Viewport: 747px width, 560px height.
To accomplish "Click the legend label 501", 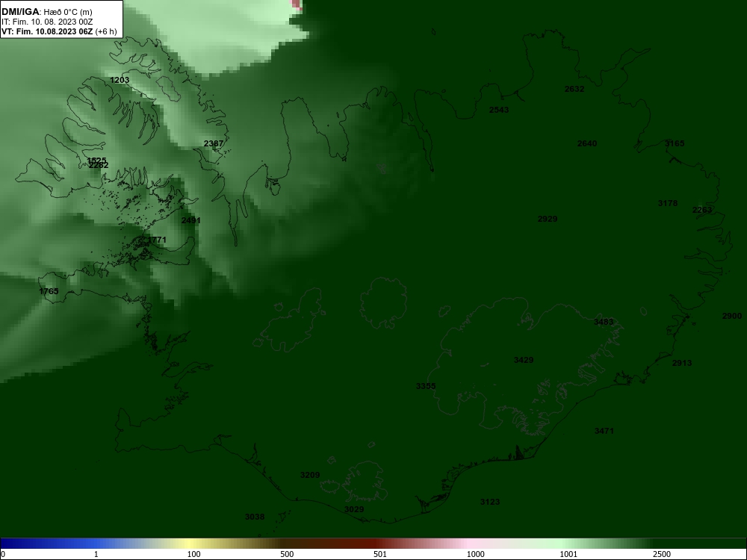I will click(x=380, y=554).
